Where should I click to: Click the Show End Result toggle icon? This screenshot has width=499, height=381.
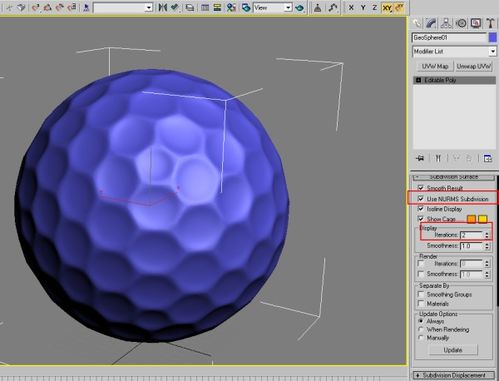tap(438, 158)
